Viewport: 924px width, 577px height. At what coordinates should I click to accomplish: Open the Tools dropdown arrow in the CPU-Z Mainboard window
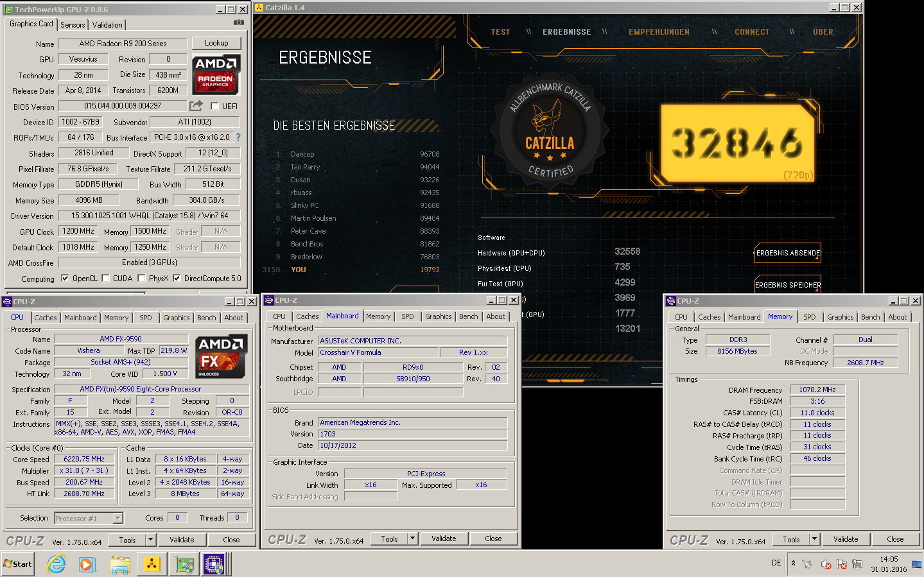[x=413, y=538]
